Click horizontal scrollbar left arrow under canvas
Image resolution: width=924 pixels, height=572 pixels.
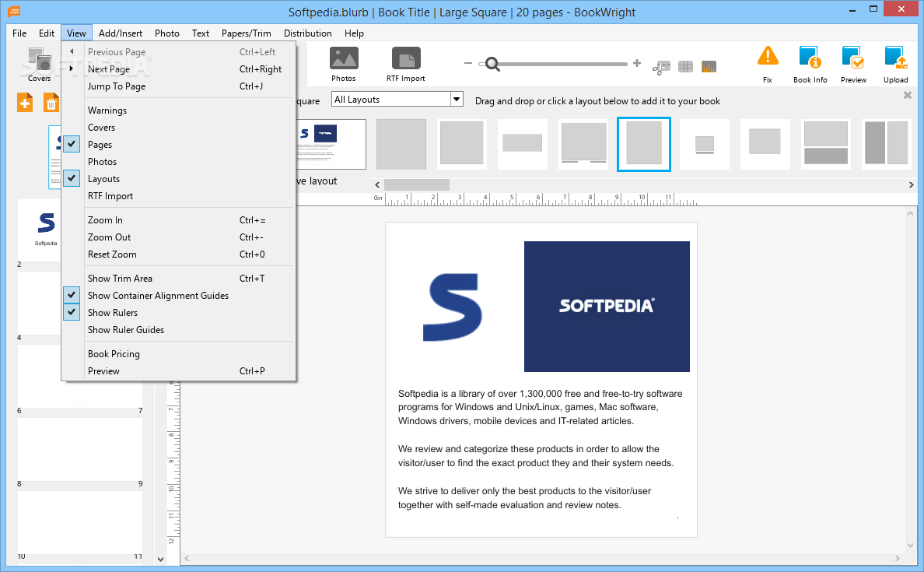pos(187,558)
